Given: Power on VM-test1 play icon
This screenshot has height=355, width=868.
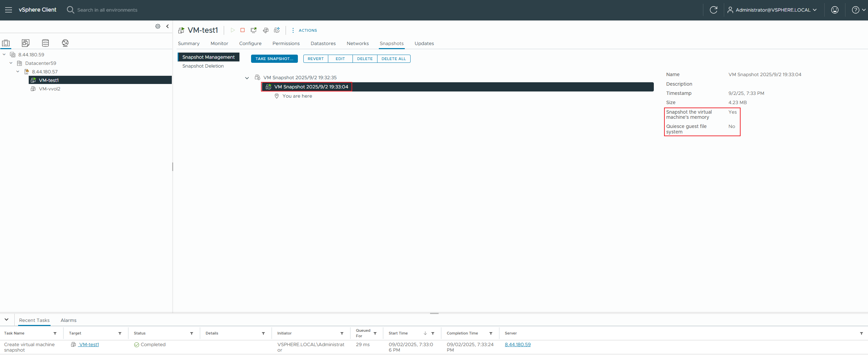Looking at the screenshot, I should click(x=233, y=30).
